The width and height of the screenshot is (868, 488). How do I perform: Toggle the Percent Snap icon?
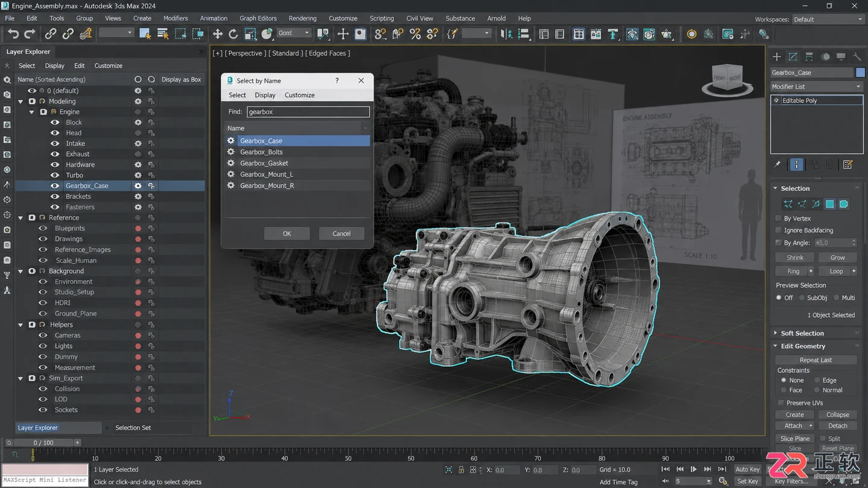point(415,34)
